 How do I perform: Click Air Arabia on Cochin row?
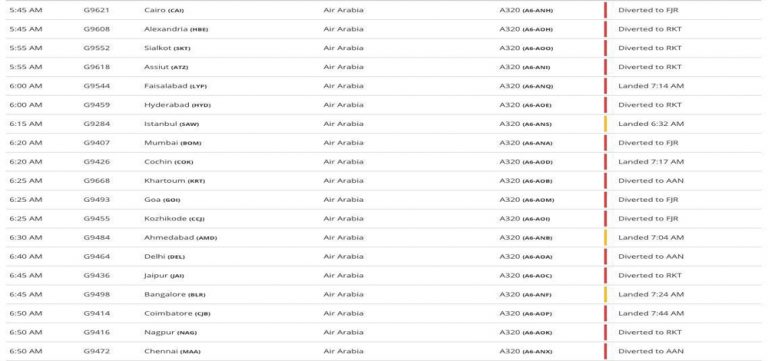[343, 162]
